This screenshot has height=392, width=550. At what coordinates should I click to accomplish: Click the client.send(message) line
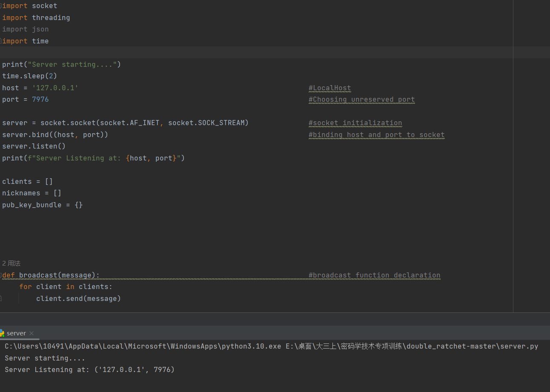pyautogui.click(x=79, y=299)
